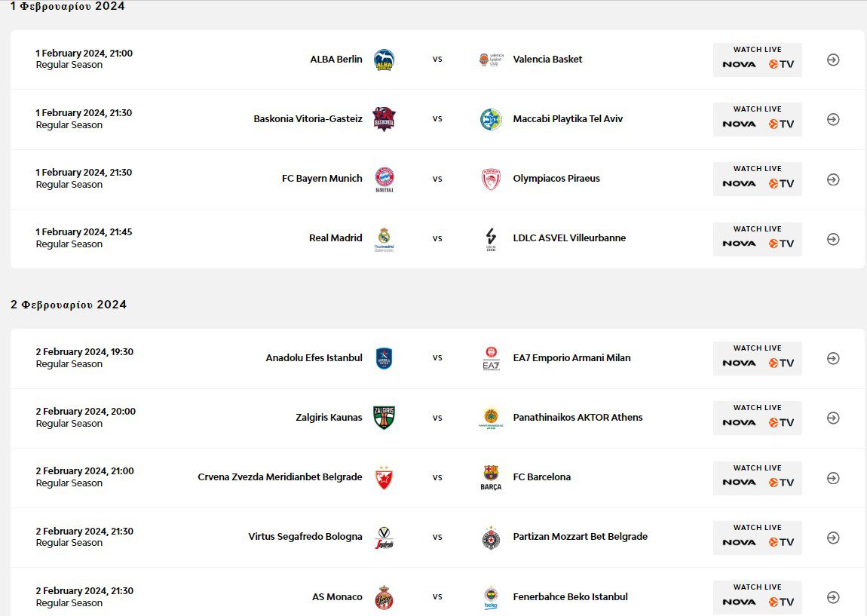Watch Live Anadolu Efes vs Milan
Viewport: 867px width, 616px height.
tap(757, 358)
